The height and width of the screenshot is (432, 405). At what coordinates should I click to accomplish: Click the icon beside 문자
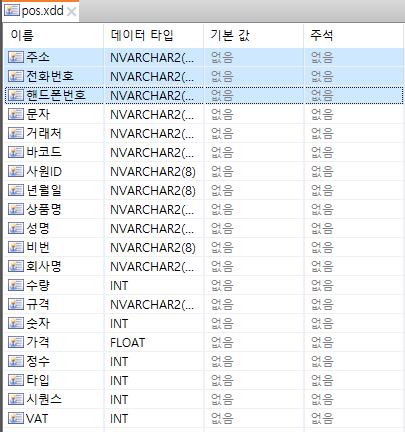pos(16,114)
